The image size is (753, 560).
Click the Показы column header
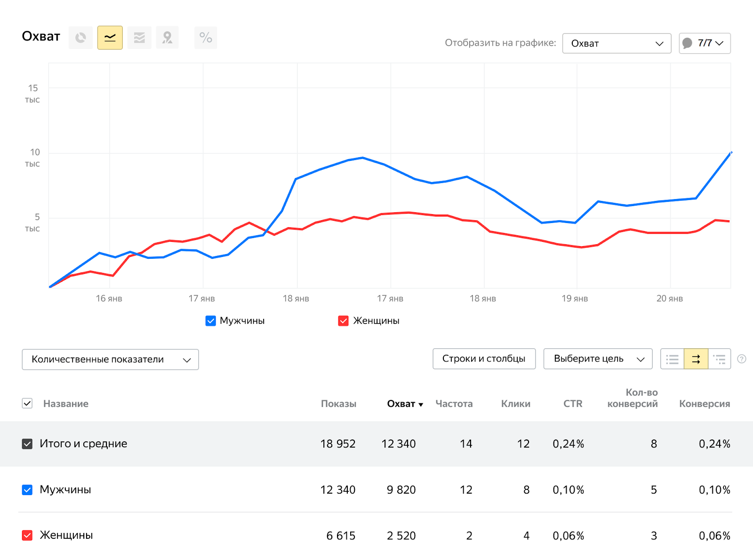tap(338, 404)
